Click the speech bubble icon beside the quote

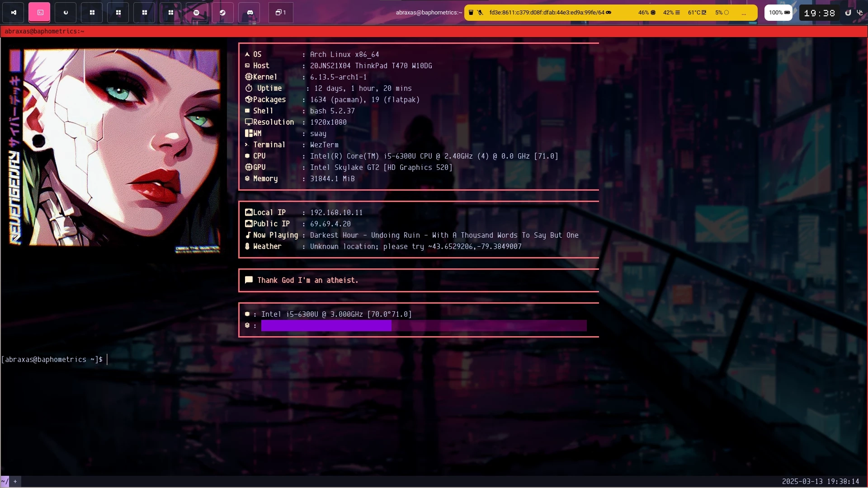pos(249,280)
